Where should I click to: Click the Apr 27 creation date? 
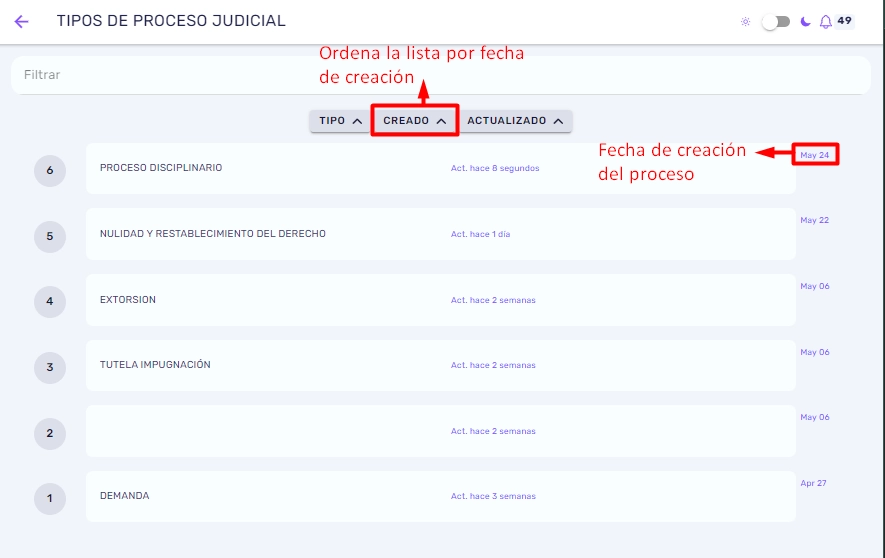coord(813,483)
